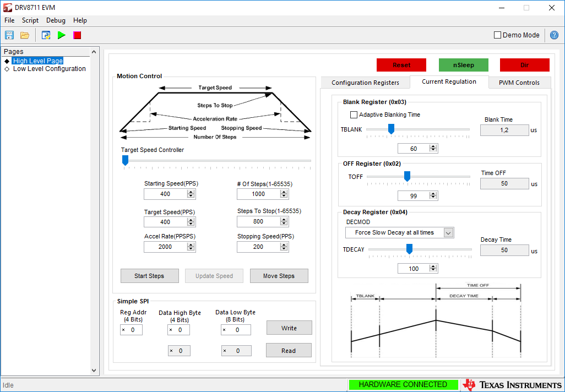
Task: Click the HARDWARE CONNECTED status indicator
Action: click(x=403, y=384)
